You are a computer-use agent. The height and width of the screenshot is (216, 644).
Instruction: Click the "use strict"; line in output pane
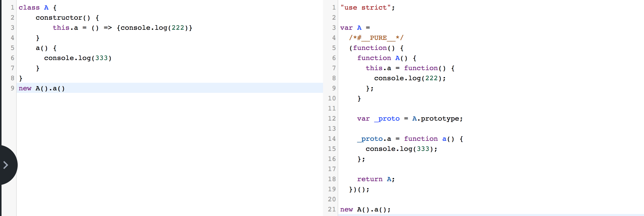point(367,8)
